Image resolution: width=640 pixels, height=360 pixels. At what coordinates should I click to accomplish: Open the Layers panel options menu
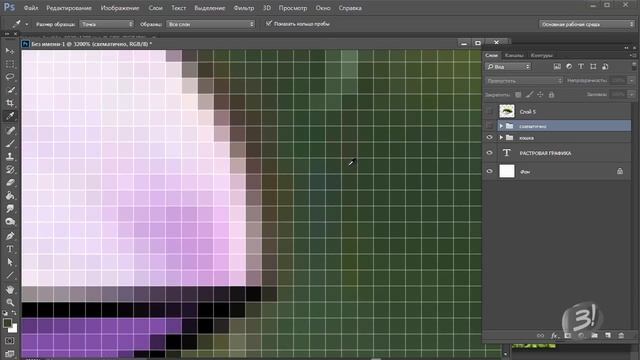[632, 55]
